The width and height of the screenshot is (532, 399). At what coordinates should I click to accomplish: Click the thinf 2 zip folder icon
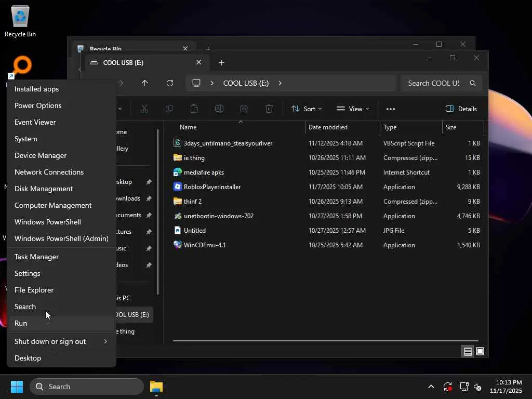(x=178, y=201)
